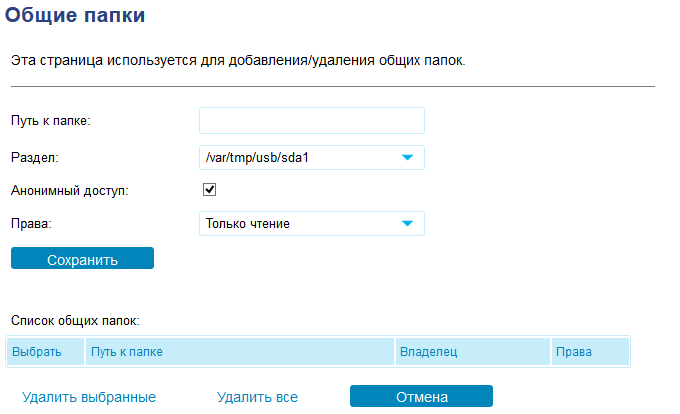Uncheck the Анонимный доступ checkbox
The height and width of the screenshot is (414, 680).
click(x=210, y=189)
